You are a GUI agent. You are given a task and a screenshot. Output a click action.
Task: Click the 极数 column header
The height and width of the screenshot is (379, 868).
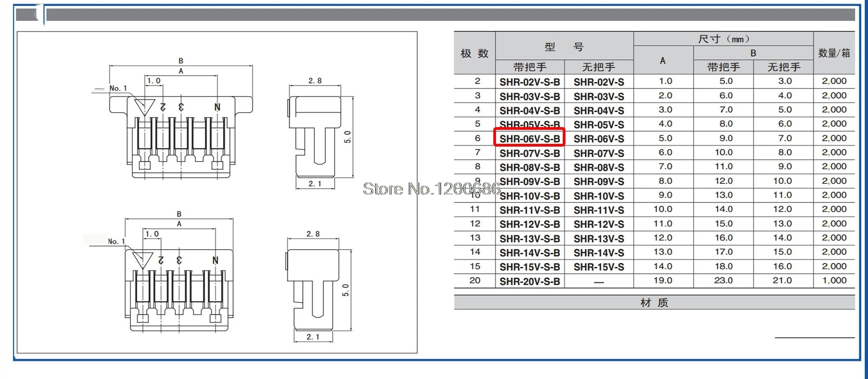tap(475, 54)
